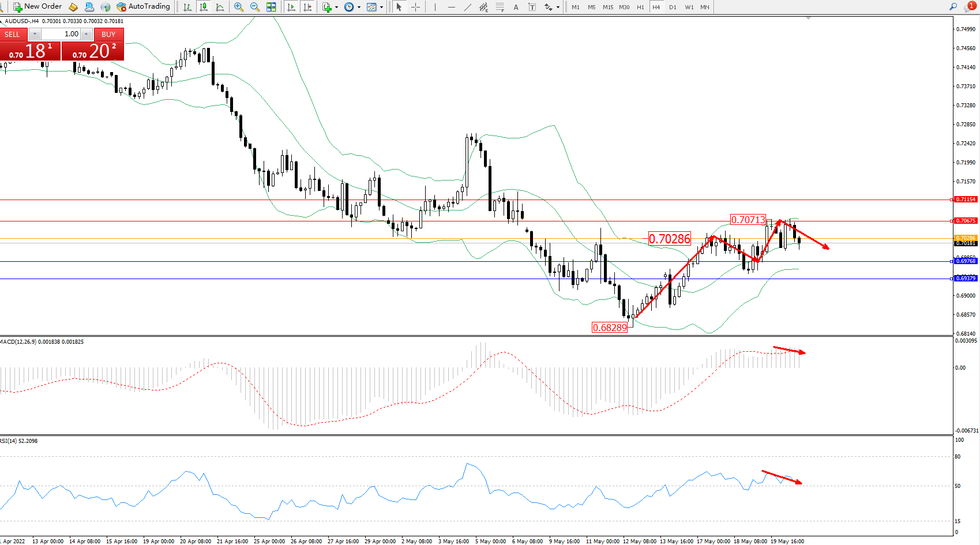
Task: Select the M15 timeframe
Action: point(608,7)
